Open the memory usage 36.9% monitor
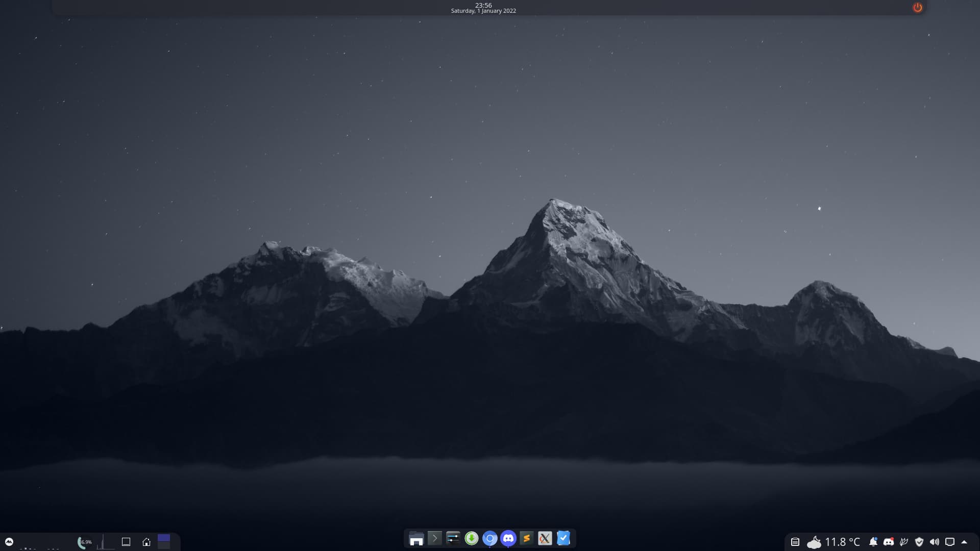This screenshot has height=551, width=980. click(85, 542)
